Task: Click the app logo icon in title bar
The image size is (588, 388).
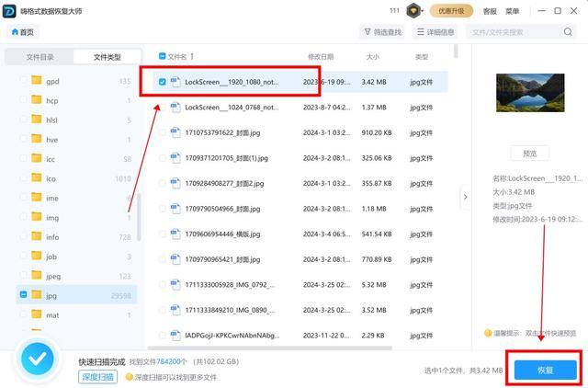Action: pos(9,11)
